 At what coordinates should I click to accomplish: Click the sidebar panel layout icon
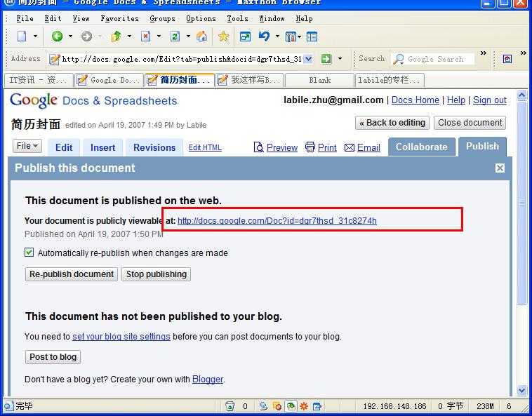coord(312,36)
